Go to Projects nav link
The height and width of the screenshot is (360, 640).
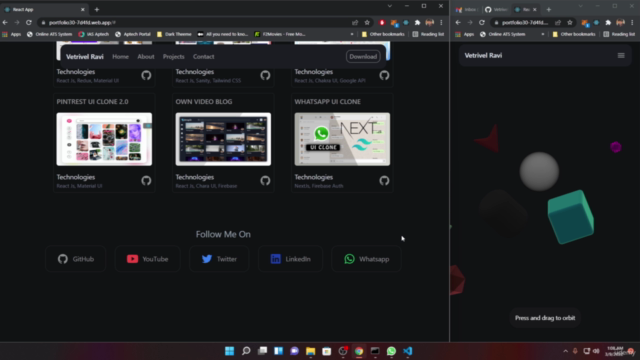(173, 57)
